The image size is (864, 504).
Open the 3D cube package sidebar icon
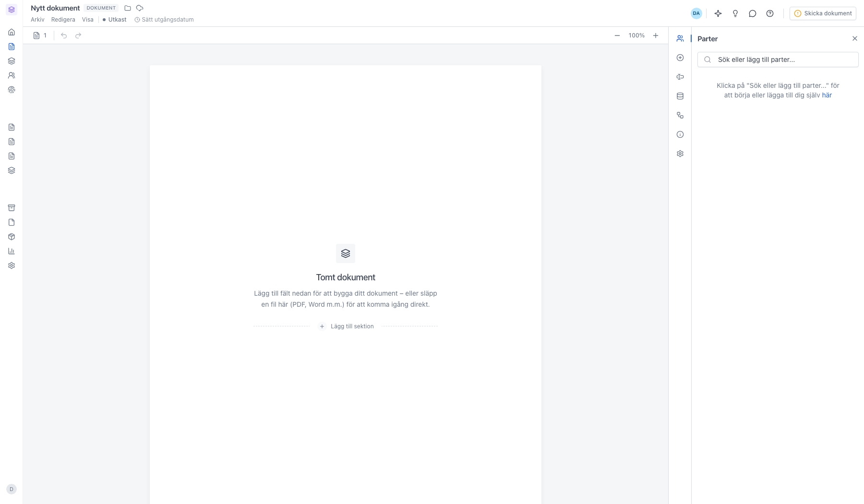[x=12, y=237]
